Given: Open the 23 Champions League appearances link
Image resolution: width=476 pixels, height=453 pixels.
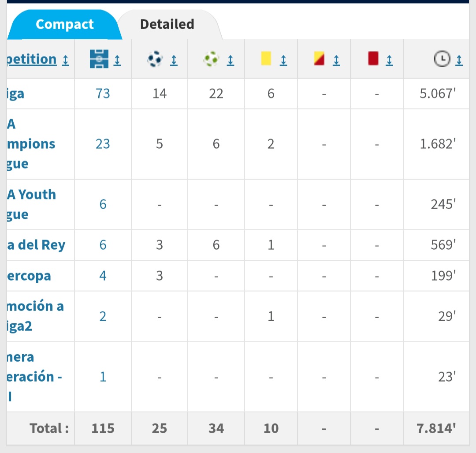Looking at the screenshot, I should pyautogui.click(x=103, y=144).
